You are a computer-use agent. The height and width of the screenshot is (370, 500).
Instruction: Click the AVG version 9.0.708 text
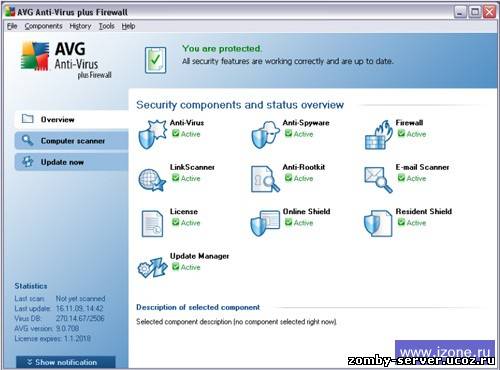tap(47, 328)
